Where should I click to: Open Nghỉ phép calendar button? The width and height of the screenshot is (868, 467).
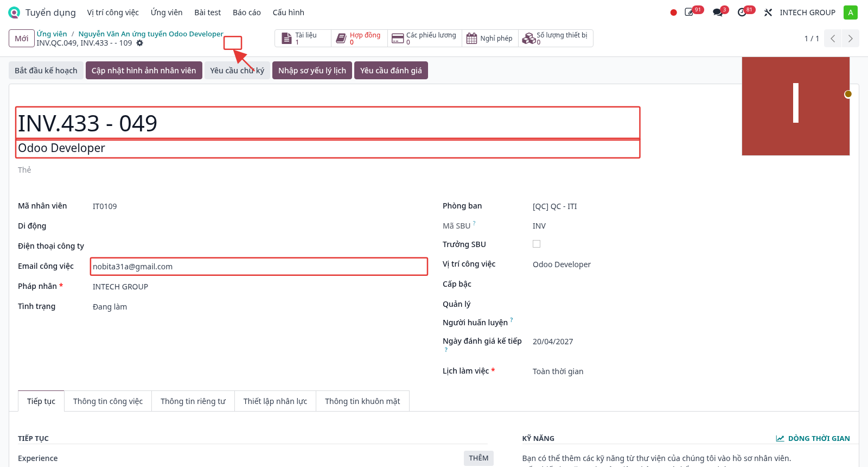tap(490, 39)
